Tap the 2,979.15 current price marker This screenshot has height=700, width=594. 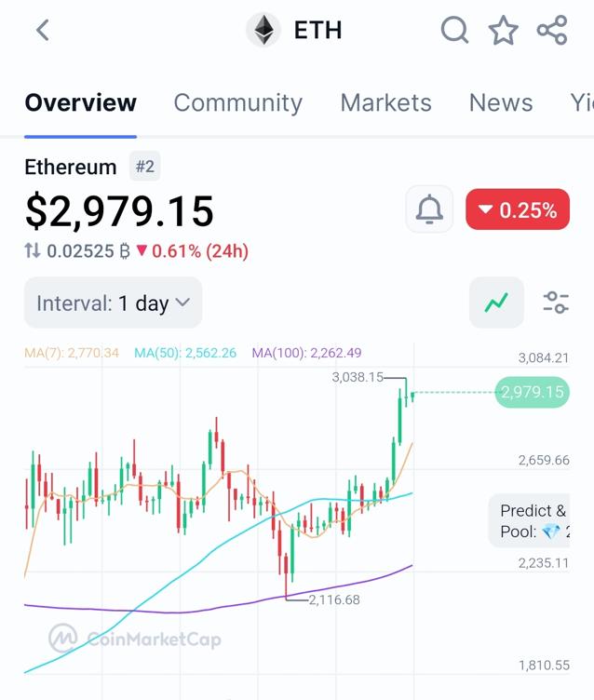(x=532, y=392)
